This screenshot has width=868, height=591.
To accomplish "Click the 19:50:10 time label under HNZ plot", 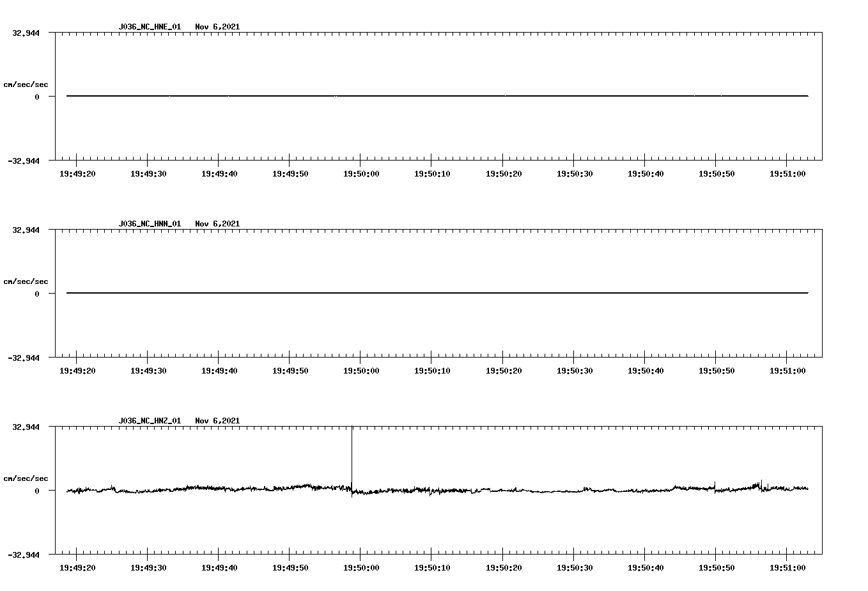I will coord(432,567).
